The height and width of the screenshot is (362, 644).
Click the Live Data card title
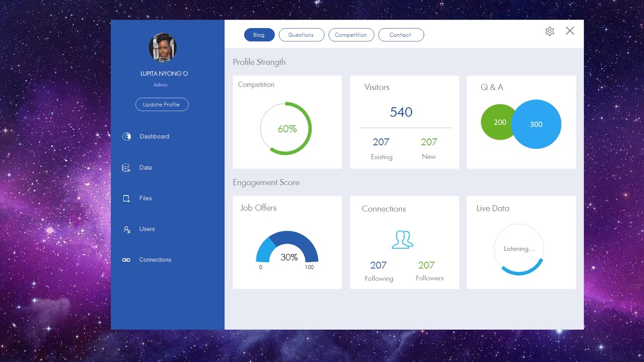pyautogui.click(x=493, y=209)
